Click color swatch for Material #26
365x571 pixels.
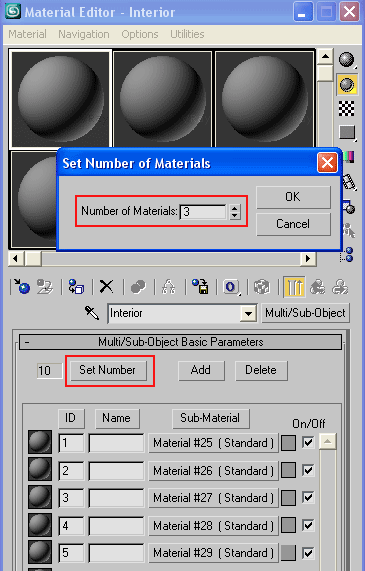tap(289, 470)
